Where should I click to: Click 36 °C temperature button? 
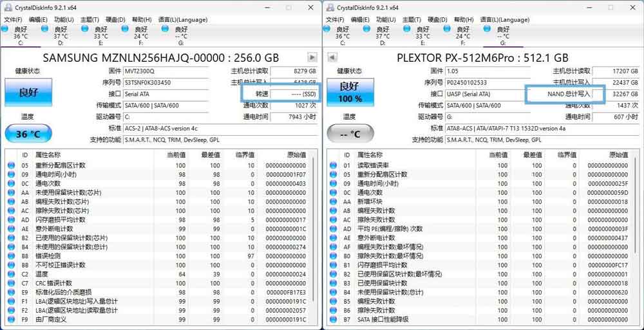tap(28, 134)
